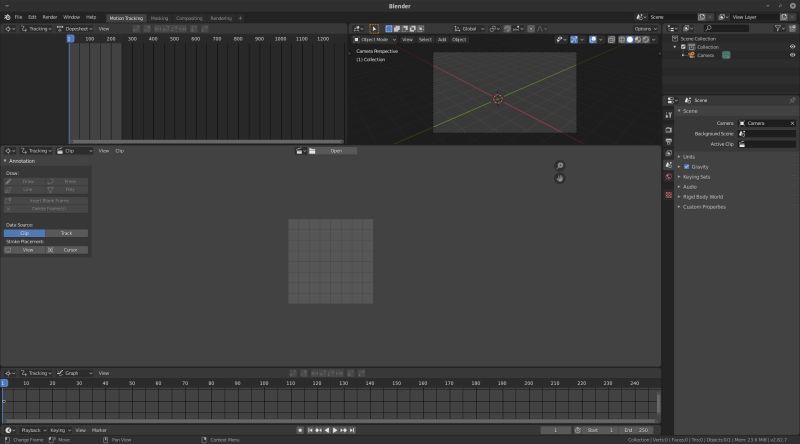Select the Motion Tracking workspace tab
Screen dimensions: 800x444
pos(126,18)
